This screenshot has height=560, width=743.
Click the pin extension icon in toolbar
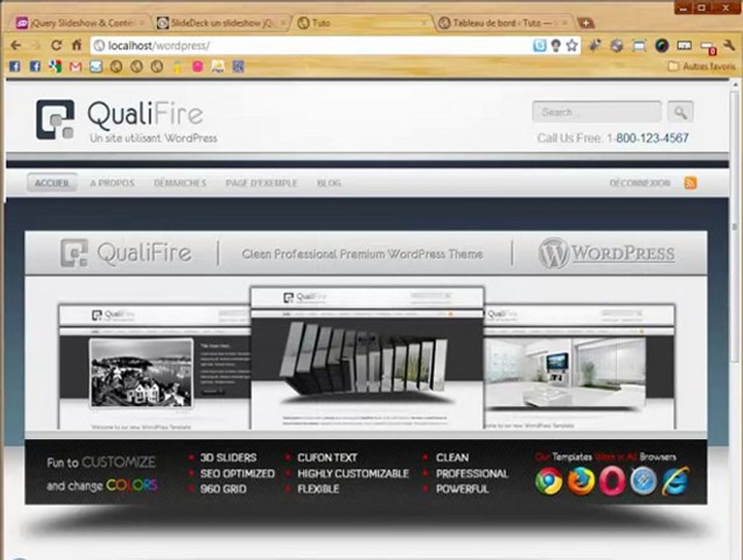(594, 45)
